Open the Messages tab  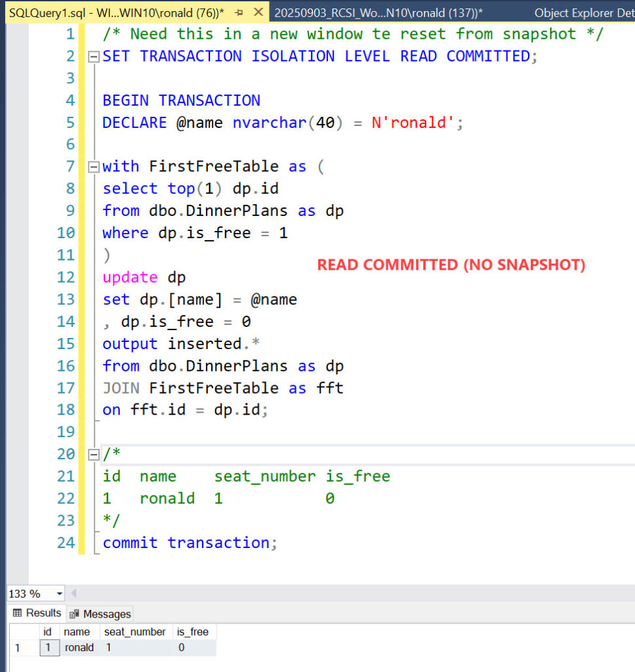[x=100, y=614]
